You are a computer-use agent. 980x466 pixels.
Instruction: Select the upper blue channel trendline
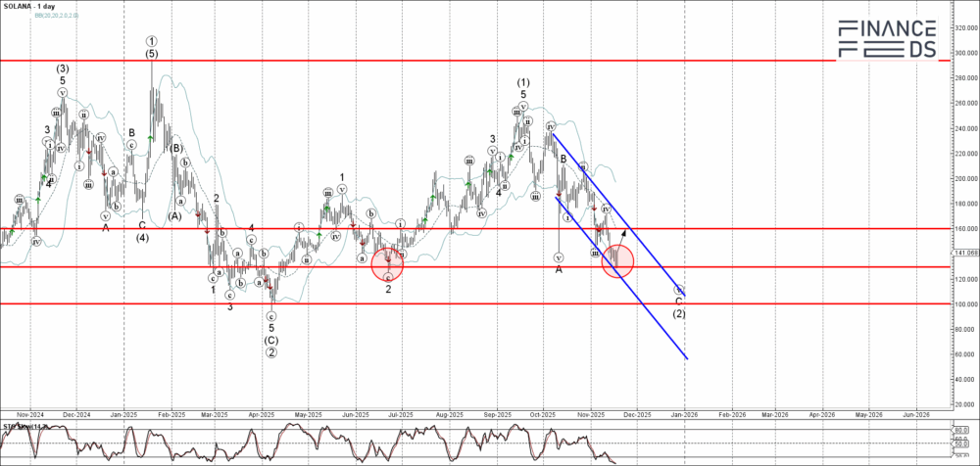(x=618, y=214)
